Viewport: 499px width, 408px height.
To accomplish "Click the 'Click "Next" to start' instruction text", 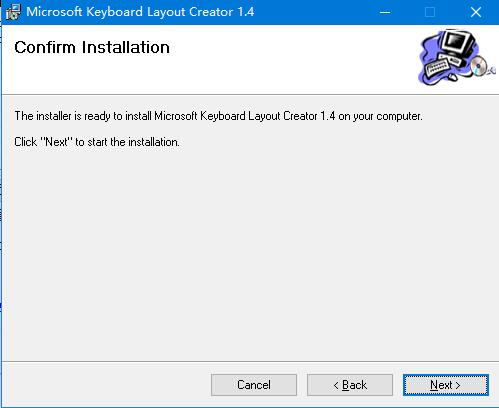I will (x=97, y=142).
